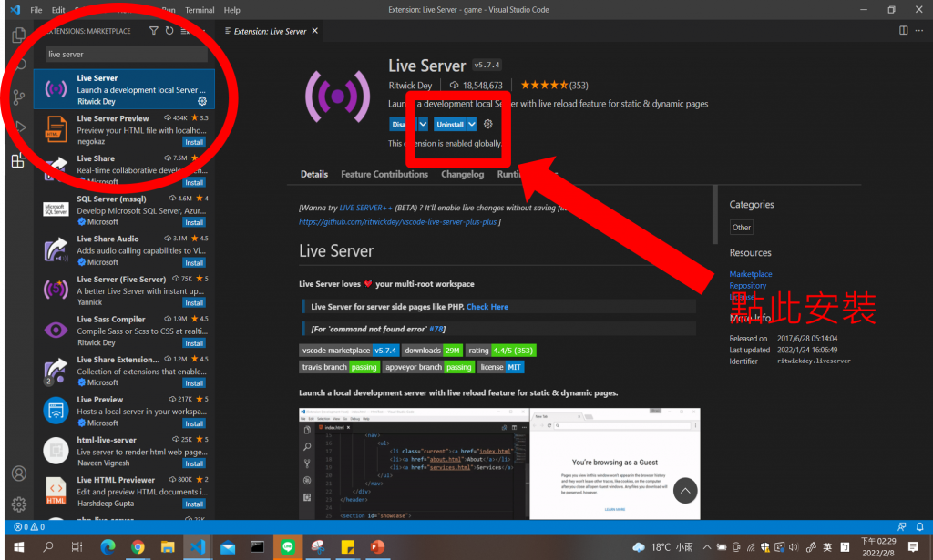Screen dimensions: 933x560
Task: Open Windows taskbar search
Action: click(x=48, y=547)
